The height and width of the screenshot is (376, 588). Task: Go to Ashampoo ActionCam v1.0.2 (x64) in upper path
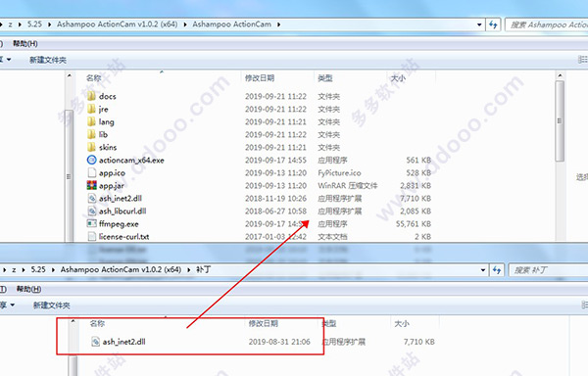pyautogui.click(x=117, y=24)
